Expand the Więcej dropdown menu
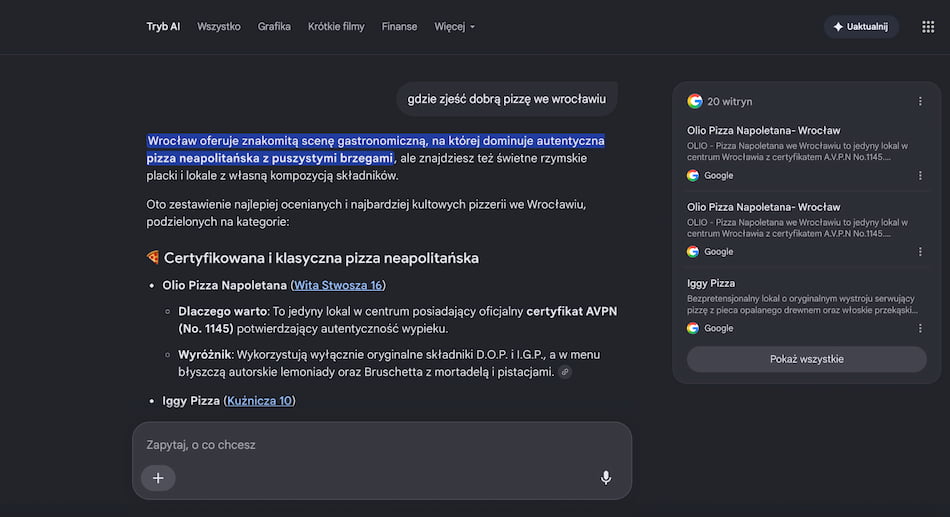Viewport: 950px width, 517px height. tap(454, 27)
